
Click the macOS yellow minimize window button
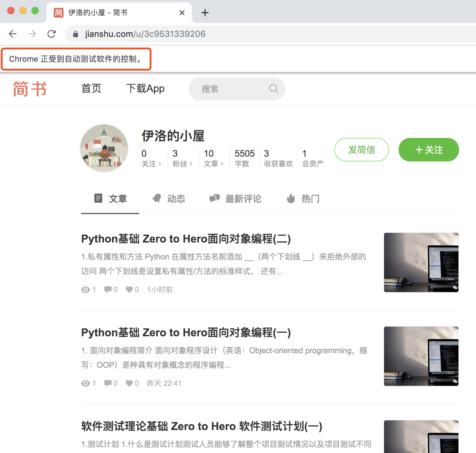[x=23, y=11]
